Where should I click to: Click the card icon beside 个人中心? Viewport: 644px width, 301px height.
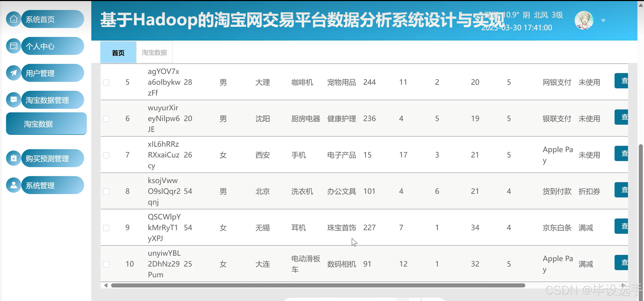tap(13, 46)
